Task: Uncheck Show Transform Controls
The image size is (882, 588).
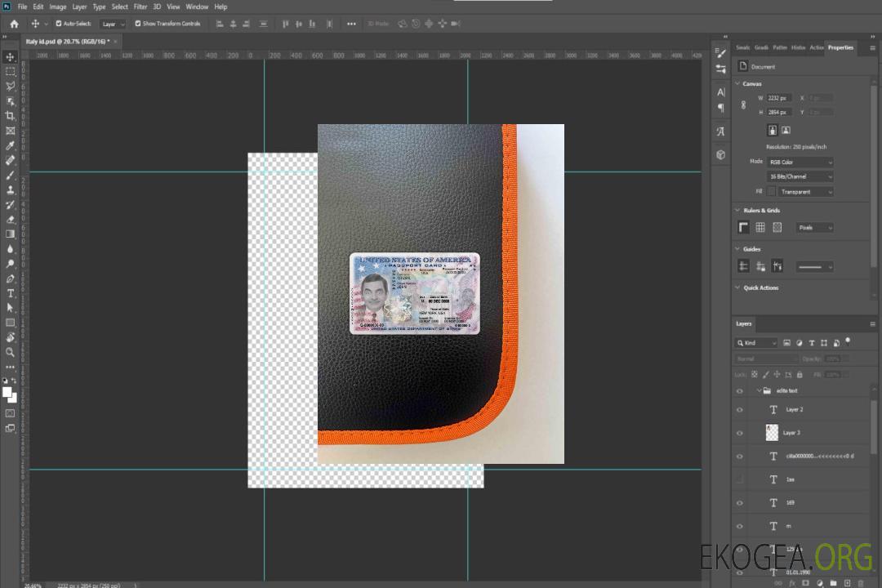Action: point(138,24)
